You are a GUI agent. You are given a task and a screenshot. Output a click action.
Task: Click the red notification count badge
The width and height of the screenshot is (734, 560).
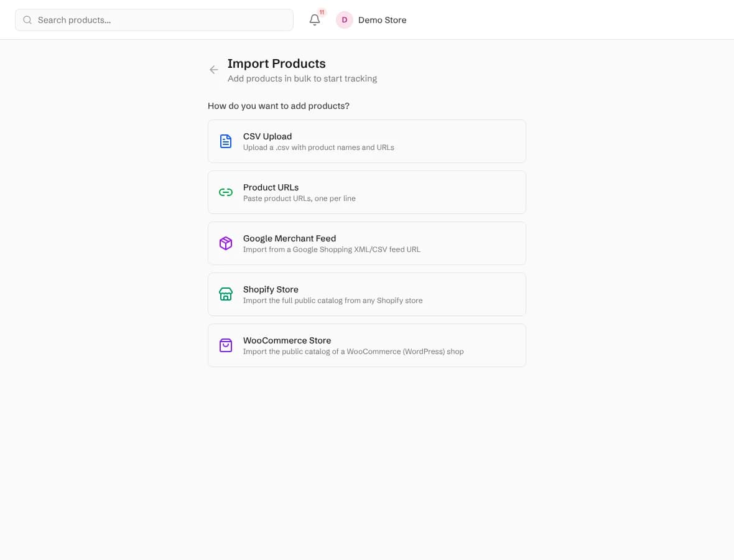pyautogui.click(x=322, y=12)
